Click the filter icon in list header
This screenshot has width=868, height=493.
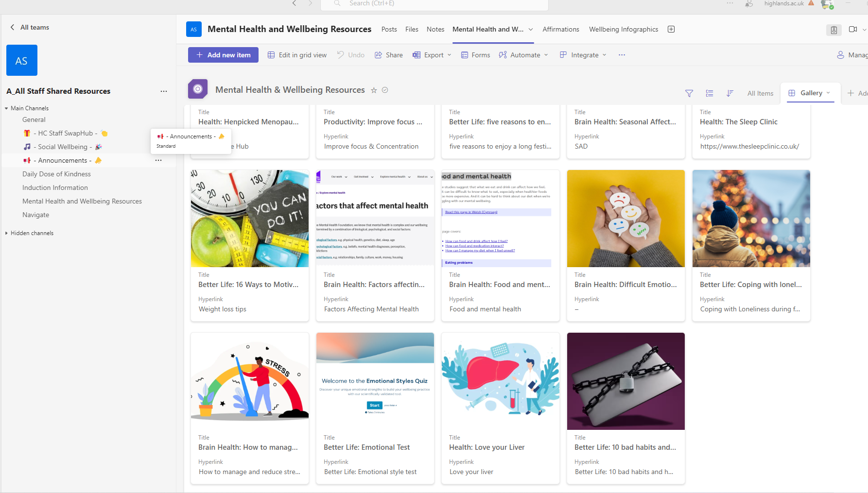pos(689,93)
